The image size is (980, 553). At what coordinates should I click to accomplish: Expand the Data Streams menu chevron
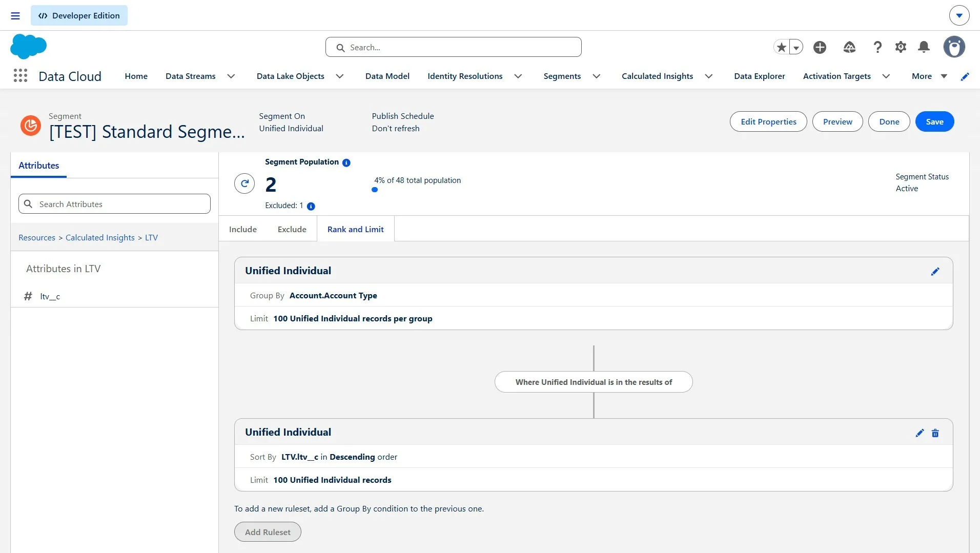pos(231,76)
